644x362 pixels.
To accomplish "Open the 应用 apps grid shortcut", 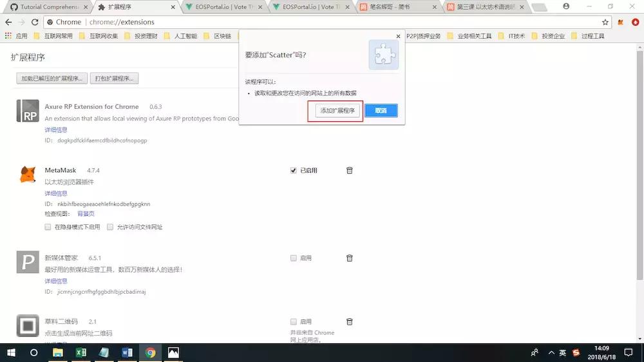I will tap(16, 36).
